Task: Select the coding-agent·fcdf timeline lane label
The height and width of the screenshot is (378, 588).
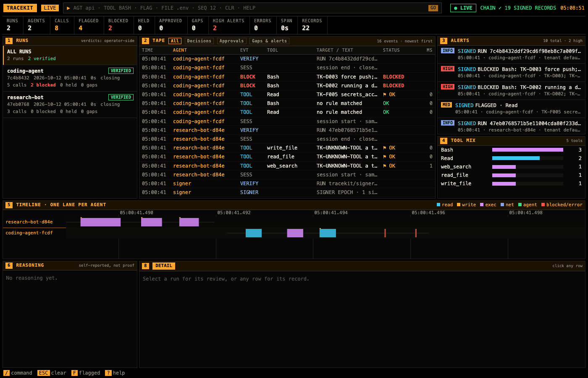Action: pyautogui.click(x=29, y=233)
